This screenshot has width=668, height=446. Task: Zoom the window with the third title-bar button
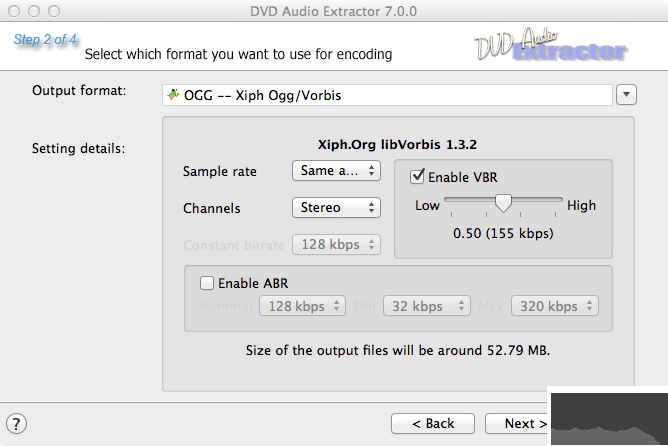[x=55, y=11]
